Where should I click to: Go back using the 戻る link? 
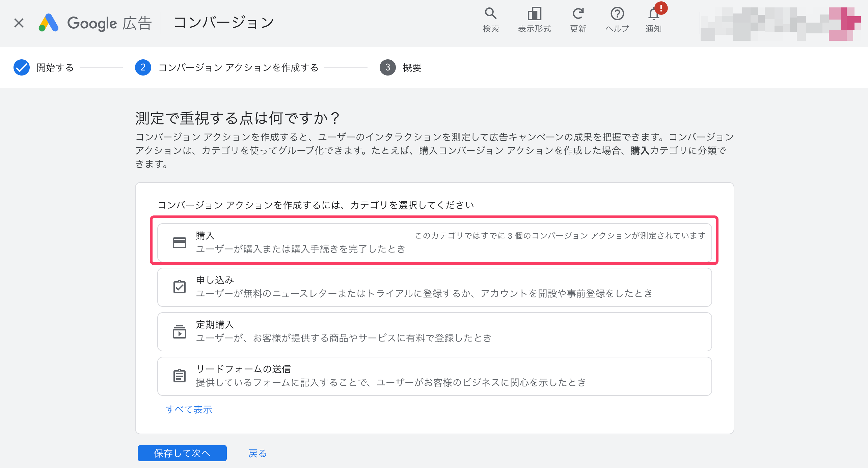(x=257, y=454)
